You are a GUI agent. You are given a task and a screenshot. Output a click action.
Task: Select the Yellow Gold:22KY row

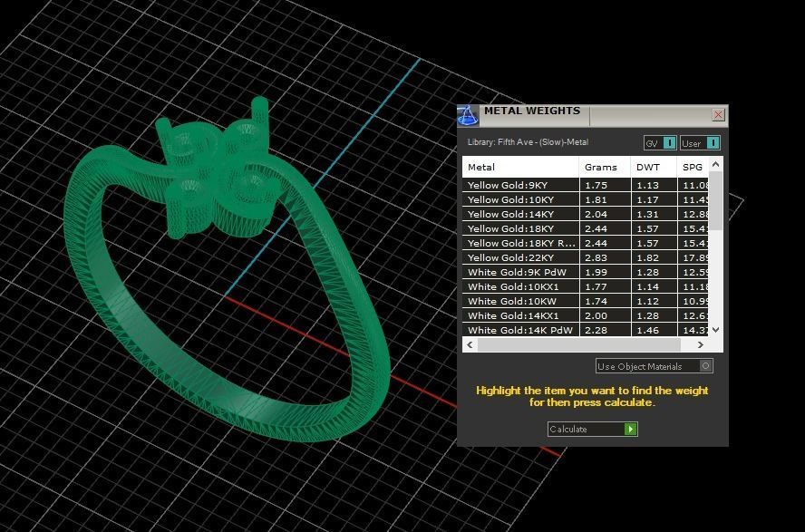(586, 257)
